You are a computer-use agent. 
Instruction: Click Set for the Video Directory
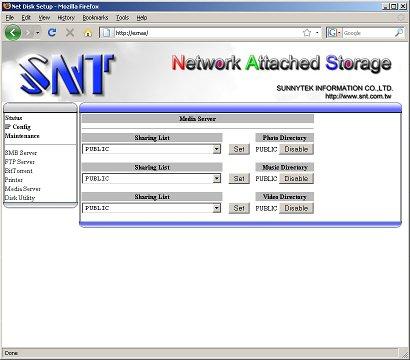pyautogui.click(x=239, y=208)
